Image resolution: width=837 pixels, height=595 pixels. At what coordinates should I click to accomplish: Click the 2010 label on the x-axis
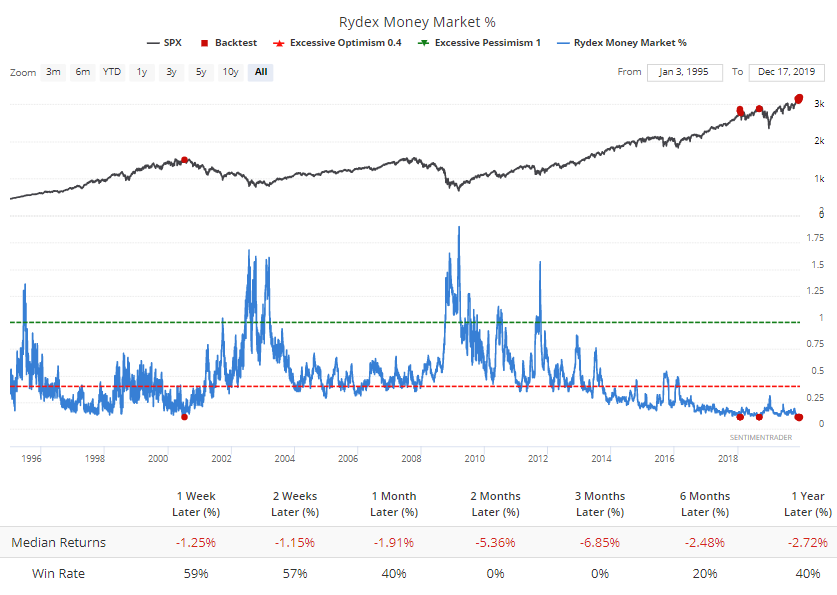pyautogui.click(x=475, y=459)
